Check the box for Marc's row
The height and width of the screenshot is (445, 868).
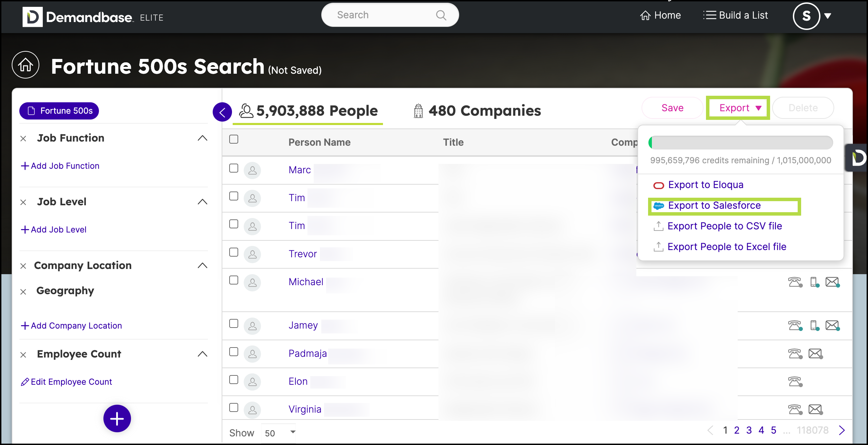click(234, 168)
